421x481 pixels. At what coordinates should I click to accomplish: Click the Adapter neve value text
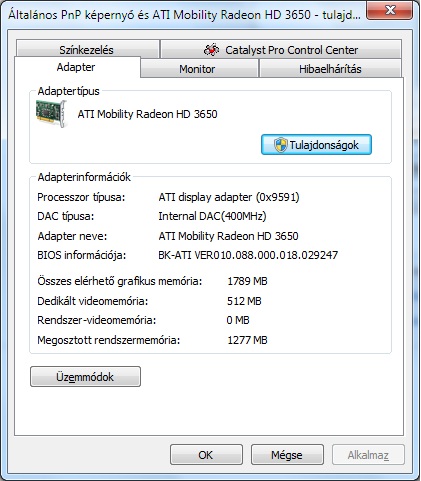[x=228, y=236]
